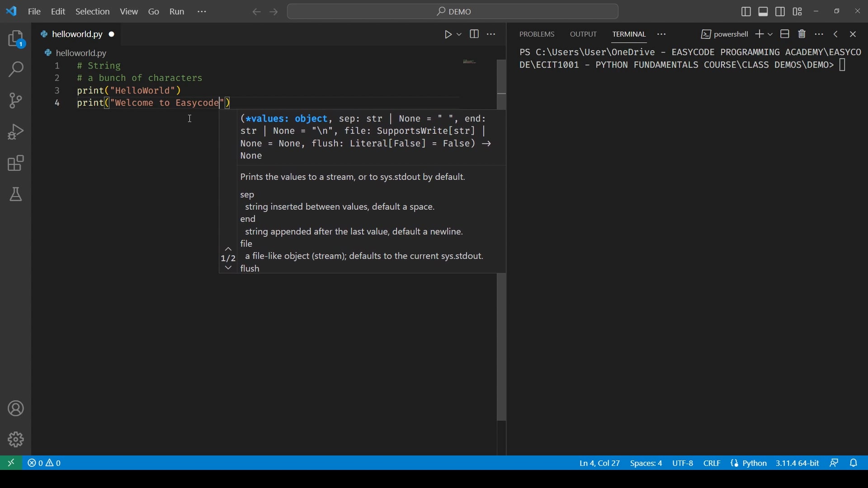Viewport: 868px width, 488px height.
Task: Click the DEMO command center search box
Action: 453,11
